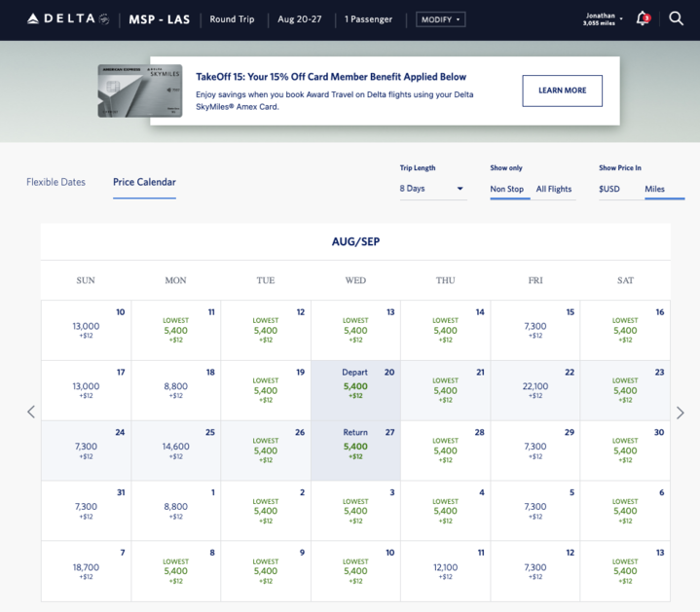Select the Price Calendar tab

coord(144,182)
